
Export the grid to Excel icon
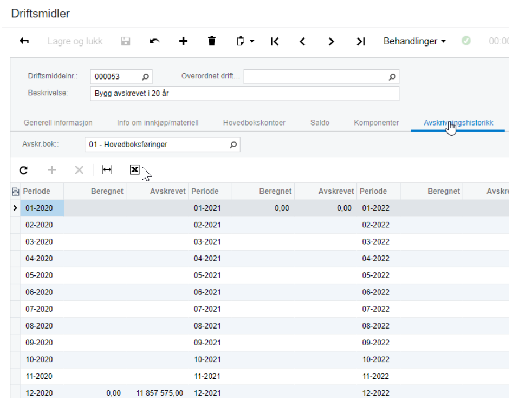coord(135,169)
